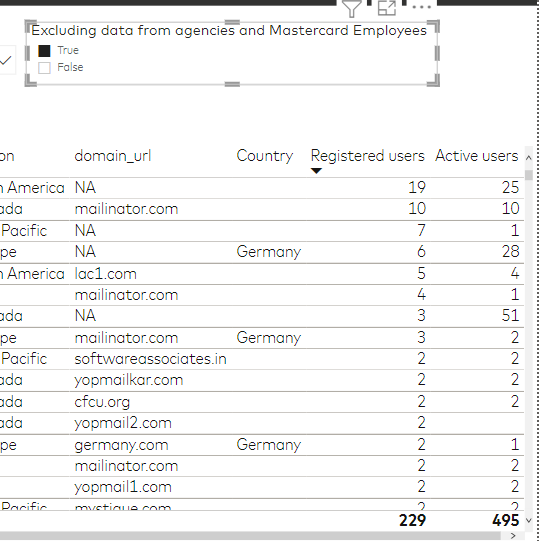Click registered users value 7
Image resolution: width=548 pixels, height=541 pixels.
[421, 230]
